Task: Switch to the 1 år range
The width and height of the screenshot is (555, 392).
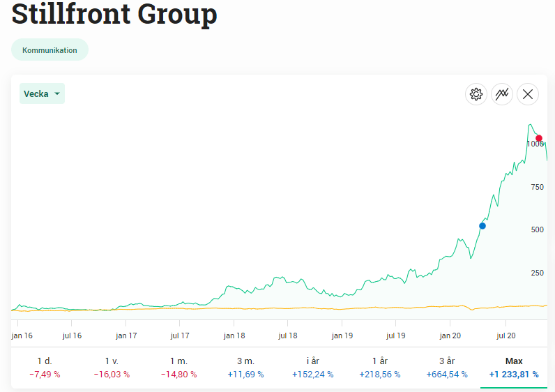Action: [x=380, y=368]
